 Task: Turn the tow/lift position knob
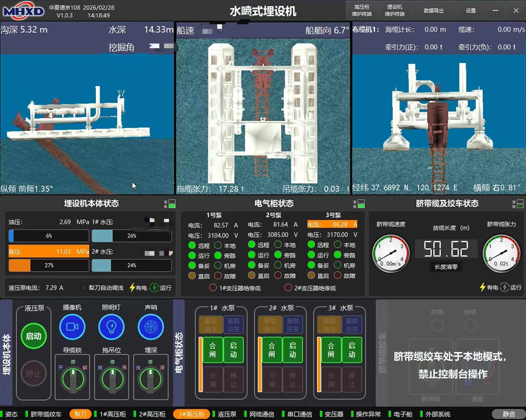[x=112, y=379]
